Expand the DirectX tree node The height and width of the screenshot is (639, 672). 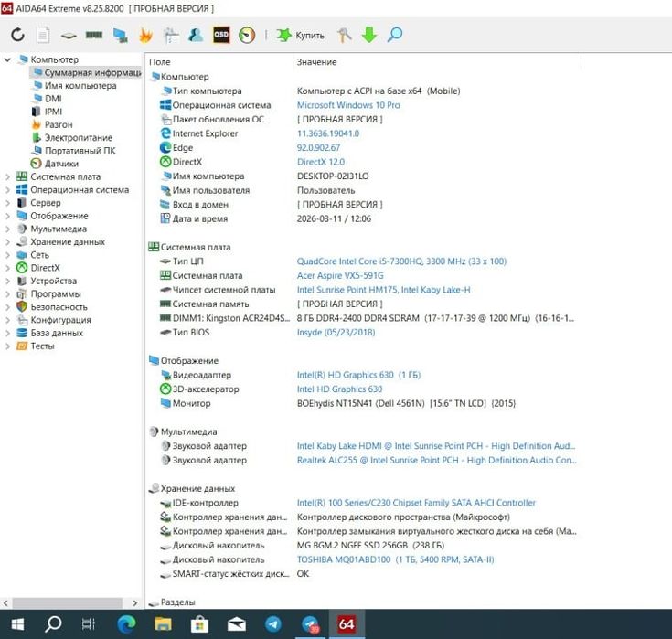point(7,268)
